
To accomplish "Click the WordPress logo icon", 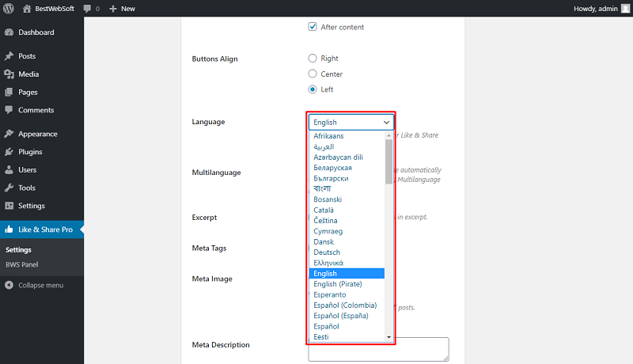I will [9, 9].
